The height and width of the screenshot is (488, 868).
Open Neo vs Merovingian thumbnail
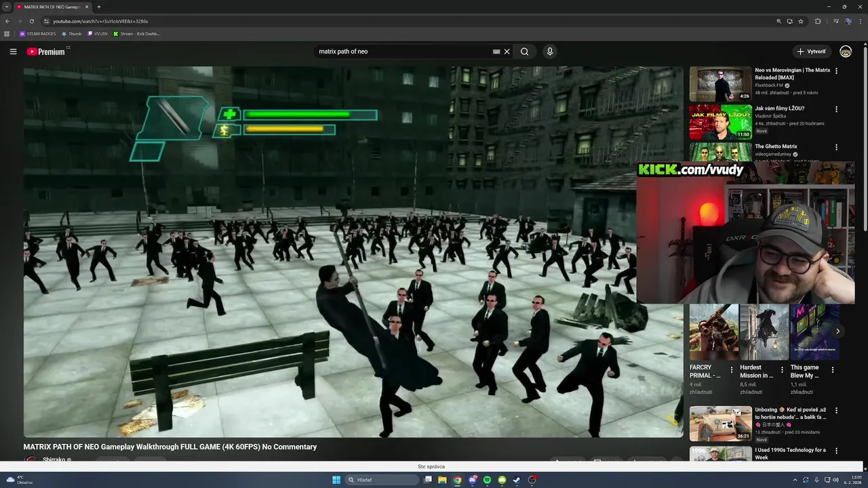pyautogui.click(x=720, y=84)
